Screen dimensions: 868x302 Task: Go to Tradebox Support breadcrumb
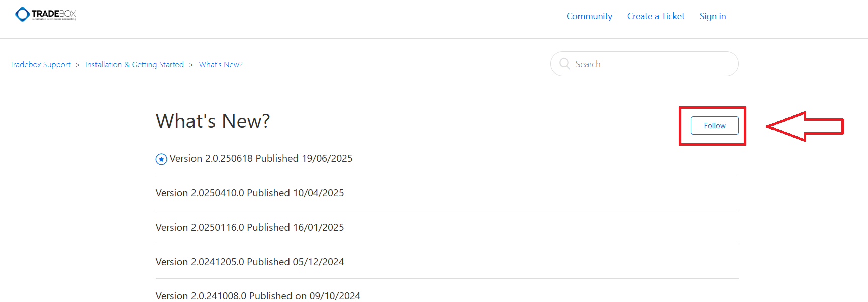click(x=40, y=65)
